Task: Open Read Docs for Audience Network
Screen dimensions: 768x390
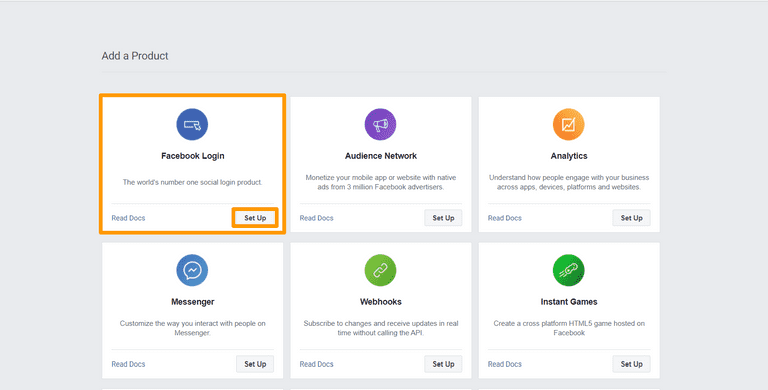Action: pos(316,218)
